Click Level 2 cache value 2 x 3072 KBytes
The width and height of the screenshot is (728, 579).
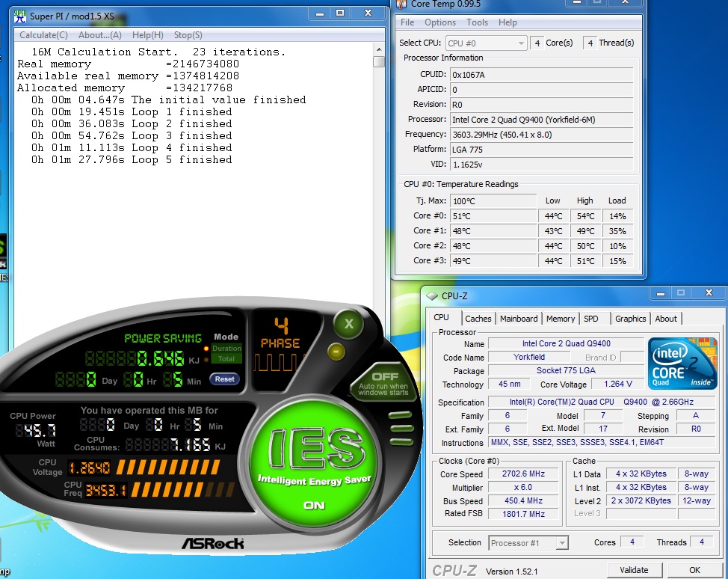pos(641,501)
